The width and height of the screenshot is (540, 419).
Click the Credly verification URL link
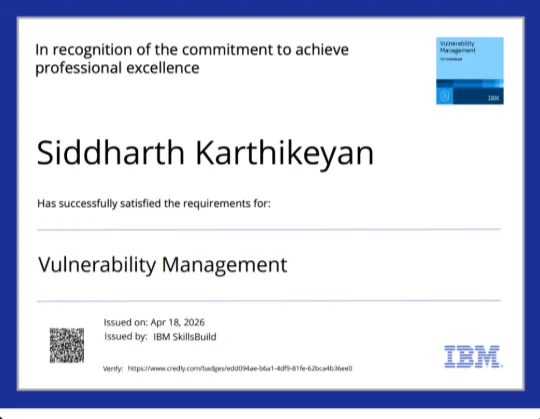coord(240,368)
